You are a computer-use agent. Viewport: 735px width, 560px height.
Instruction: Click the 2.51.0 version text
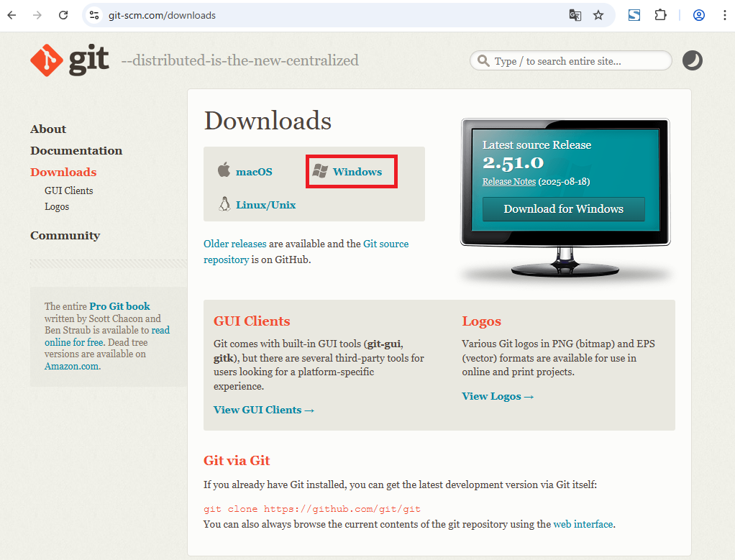tap(513, 162)
